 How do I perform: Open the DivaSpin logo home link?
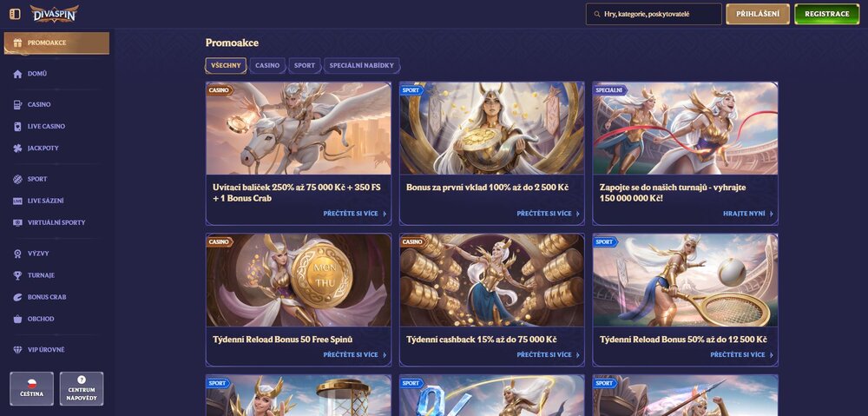click(x=54, y=14)
